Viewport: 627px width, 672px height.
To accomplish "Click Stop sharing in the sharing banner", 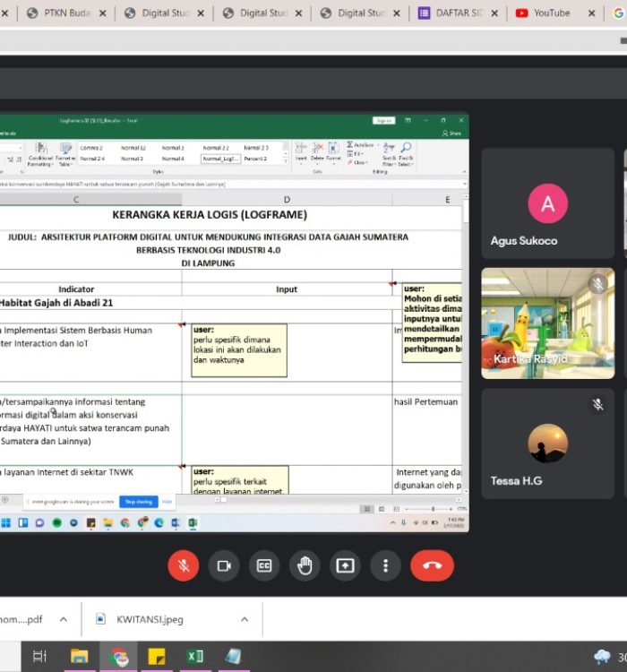I will pyautogui.click(x=138, y=502).
